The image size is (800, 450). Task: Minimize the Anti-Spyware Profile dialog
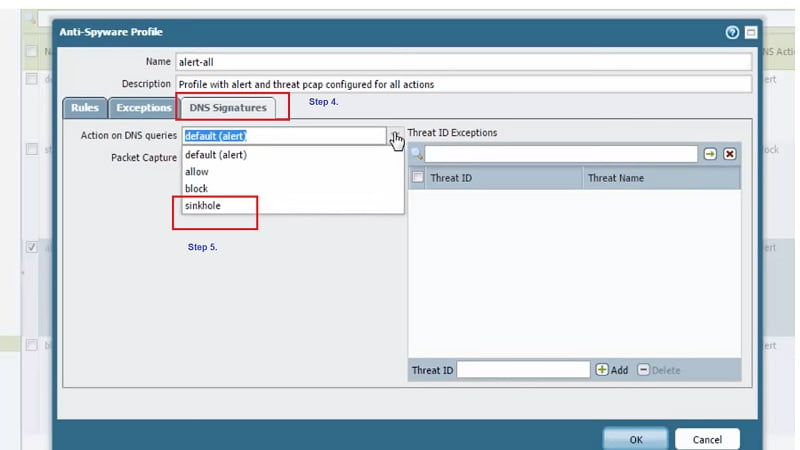pos(751,33)
